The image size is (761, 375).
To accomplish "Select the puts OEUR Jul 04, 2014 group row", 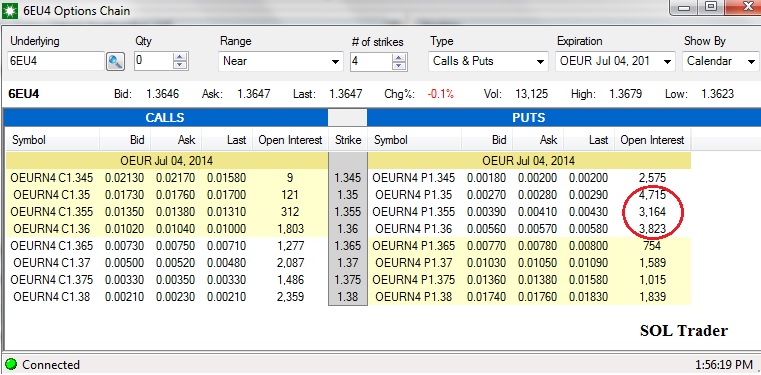I will [x=529, y=160].
